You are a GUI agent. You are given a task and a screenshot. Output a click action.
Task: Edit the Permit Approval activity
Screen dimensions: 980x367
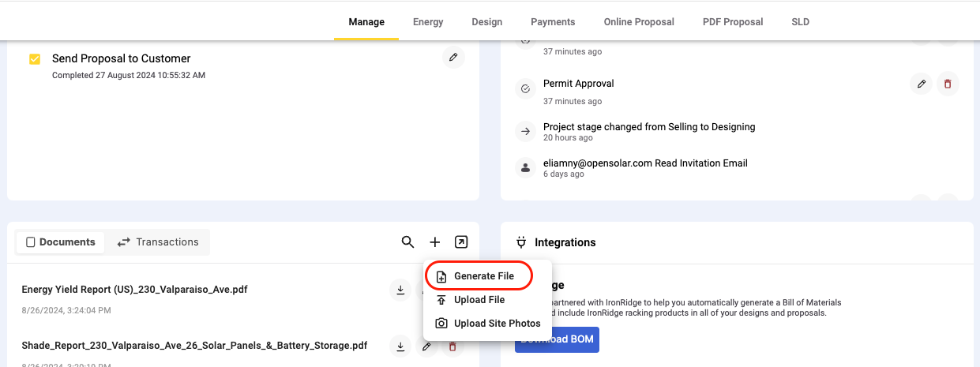(921, 84)
